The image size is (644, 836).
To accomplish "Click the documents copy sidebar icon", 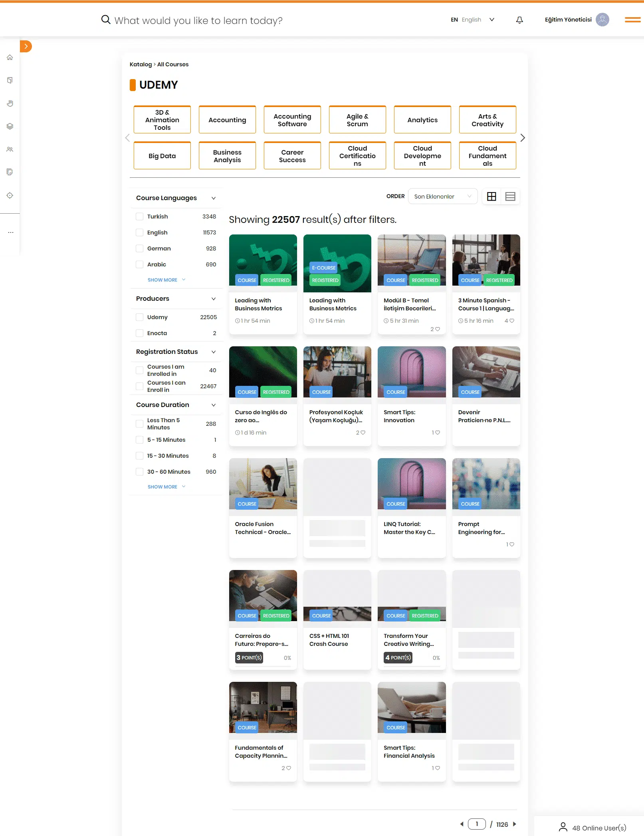I will click(x=10, y=172).
